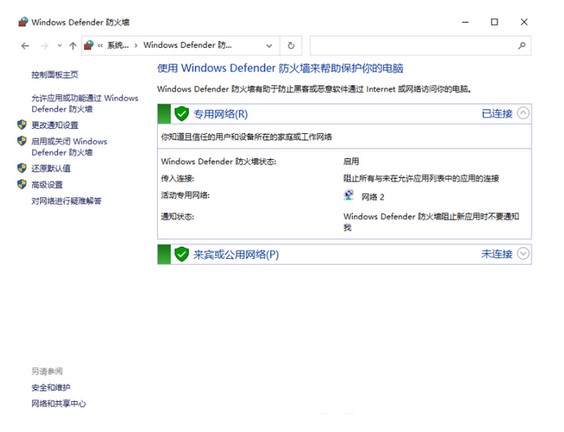
Task: Click the 网络 2 text
Action: coord(373,197)
